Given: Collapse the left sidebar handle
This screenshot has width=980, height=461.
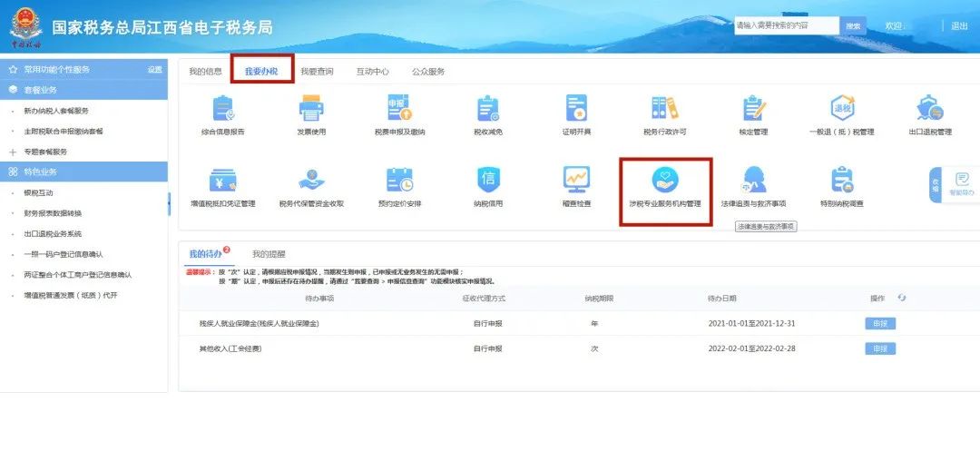Looking at the screenshot, I should click(x=169, y=204).
